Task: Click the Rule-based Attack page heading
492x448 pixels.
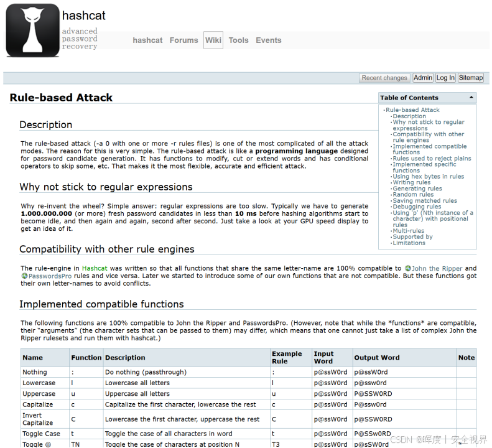Action: (x=61, y=98)
